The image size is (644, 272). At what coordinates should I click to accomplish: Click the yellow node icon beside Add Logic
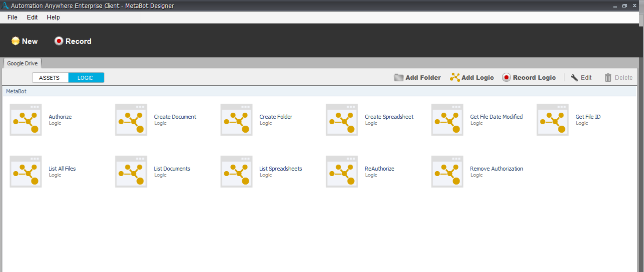[455, 77]
